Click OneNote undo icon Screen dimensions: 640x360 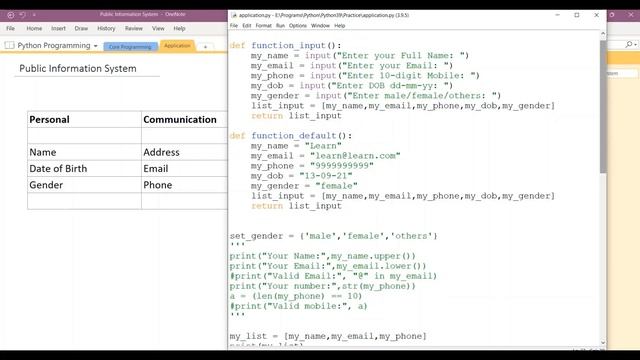22,15
